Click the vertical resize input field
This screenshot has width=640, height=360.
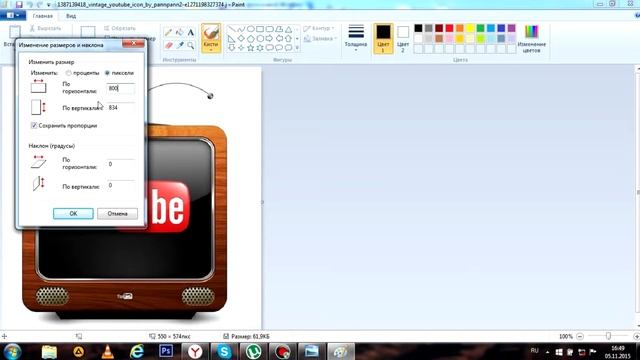click(x=120, y=107)
